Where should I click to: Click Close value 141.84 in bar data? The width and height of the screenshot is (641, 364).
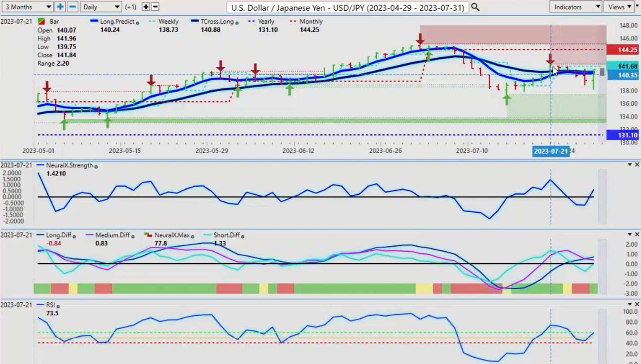66,55
